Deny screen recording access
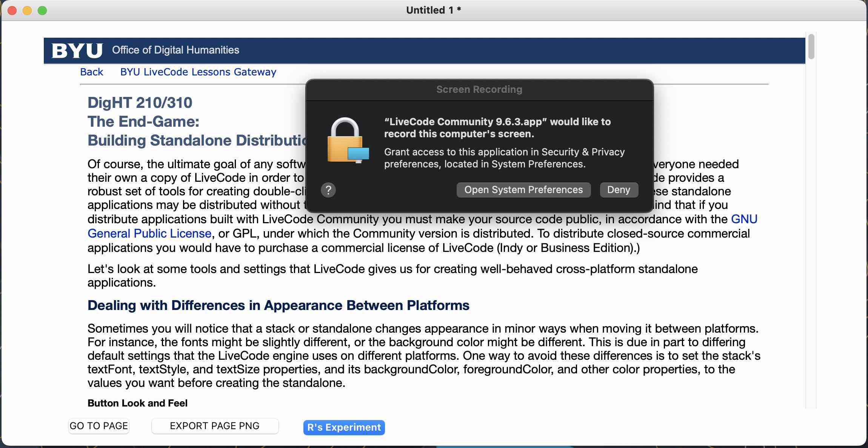 619,190
